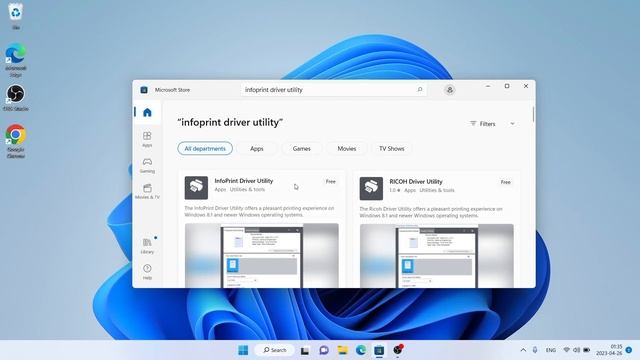Open the Library in Store sidebar
Viewport: 640px width, 360px height.
click(x=147, y=246)
